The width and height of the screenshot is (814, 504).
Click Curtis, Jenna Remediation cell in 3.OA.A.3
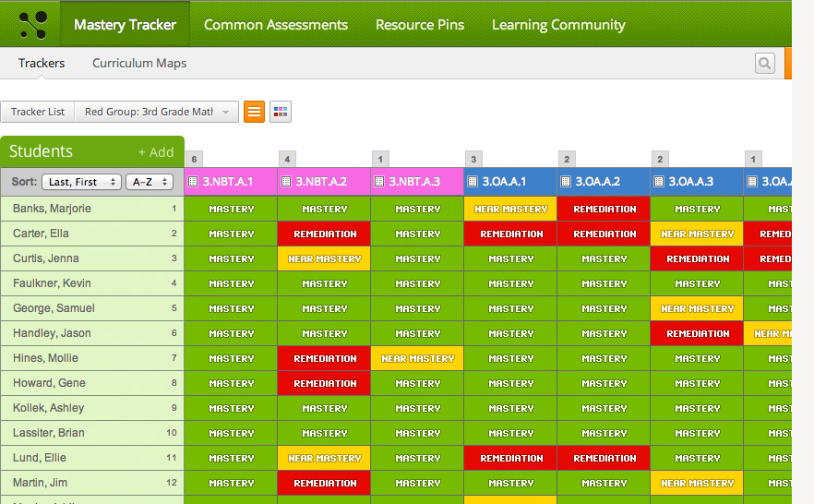point(697,258)
